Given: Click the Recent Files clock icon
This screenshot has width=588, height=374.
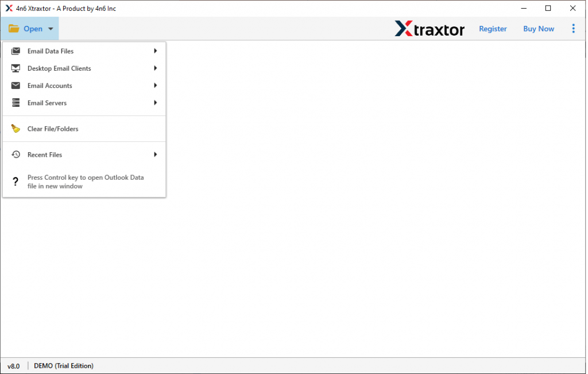Looking at the screenshot, I should point(15,154).
